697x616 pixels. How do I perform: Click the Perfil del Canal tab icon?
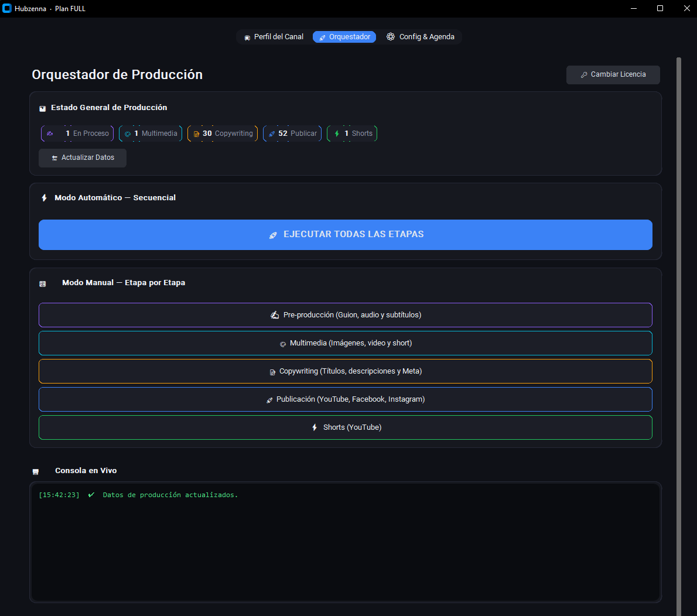(247, 38)
